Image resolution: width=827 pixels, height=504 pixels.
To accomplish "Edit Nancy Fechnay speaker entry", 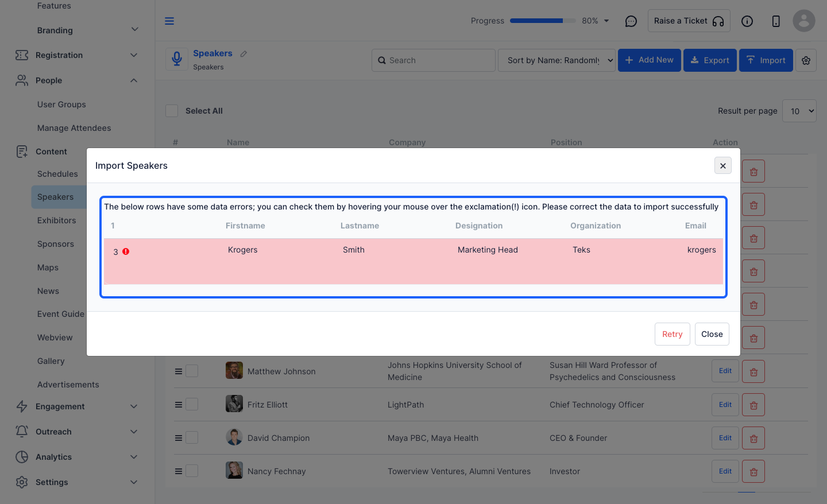I will click(725, 471).
